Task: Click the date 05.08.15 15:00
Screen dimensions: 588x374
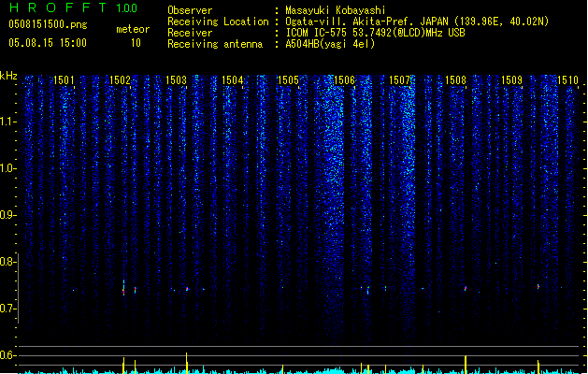Action: pos(48,43)
